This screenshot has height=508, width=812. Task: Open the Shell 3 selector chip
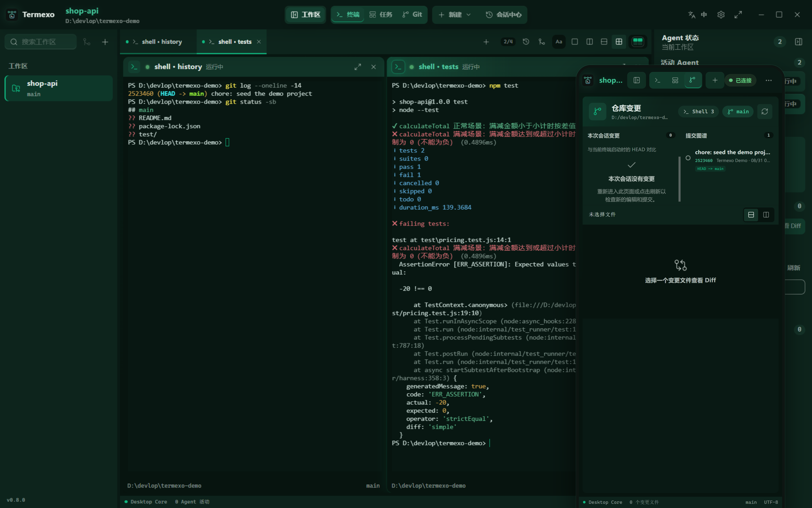[699, 111]
